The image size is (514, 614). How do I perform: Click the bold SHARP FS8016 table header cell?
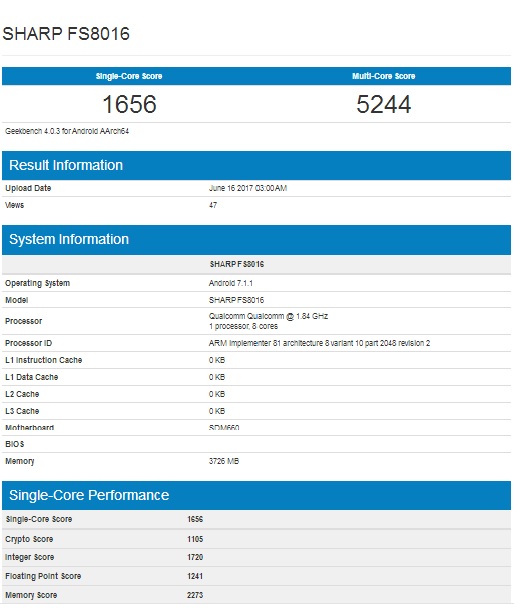click(x=236, y=264)
